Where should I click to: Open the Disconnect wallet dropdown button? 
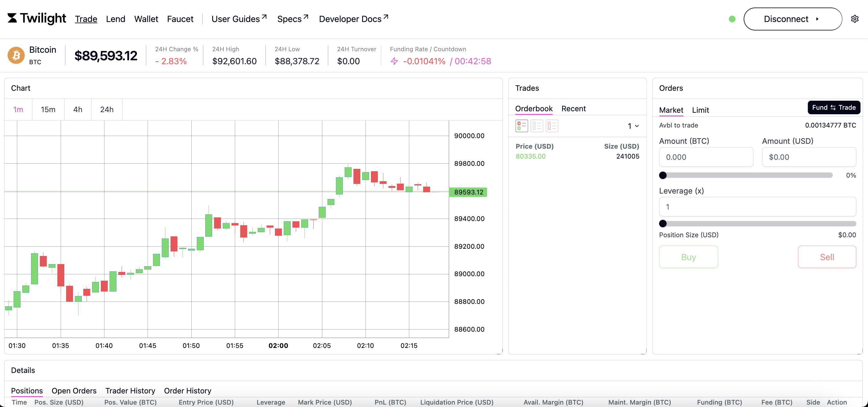click(793, 19)
